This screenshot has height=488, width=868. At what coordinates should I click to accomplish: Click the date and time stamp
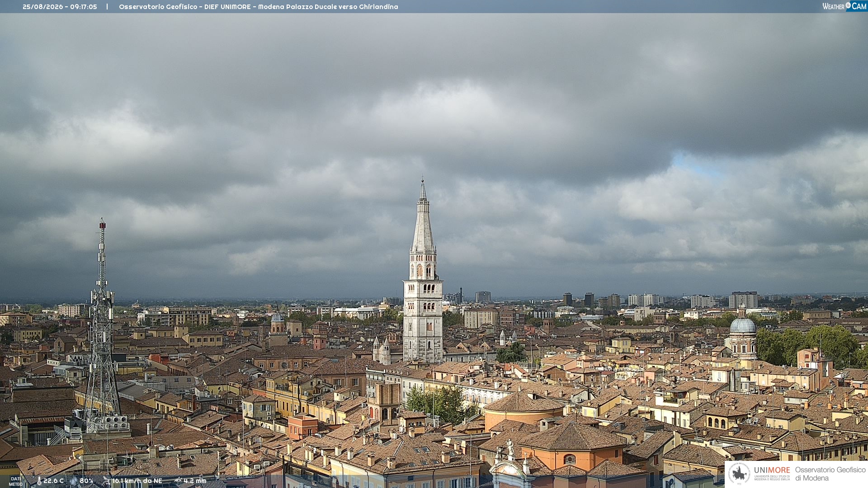(x=60, y=7)
